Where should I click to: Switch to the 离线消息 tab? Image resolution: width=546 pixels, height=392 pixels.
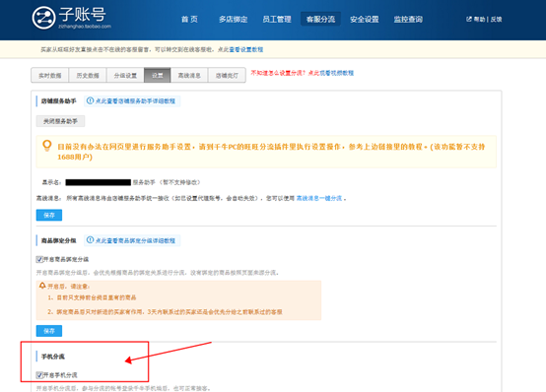pyautogui.click(x=189, y=75)
